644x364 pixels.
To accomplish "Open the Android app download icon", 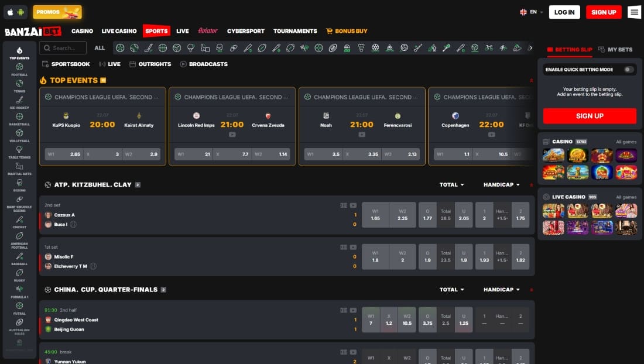I will click(x=20, y=12).
